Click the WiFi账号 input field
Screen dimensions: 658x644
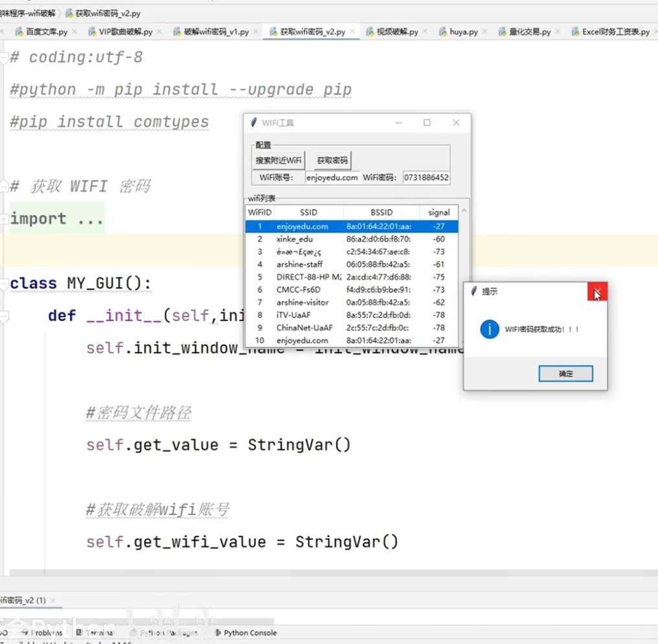[x=332, y=177]
